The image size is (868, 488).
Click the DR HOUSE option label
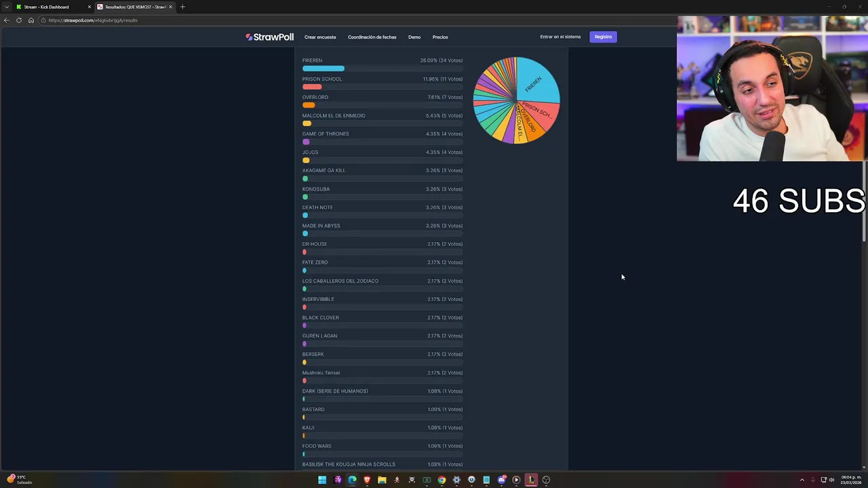tap(315, 244)
